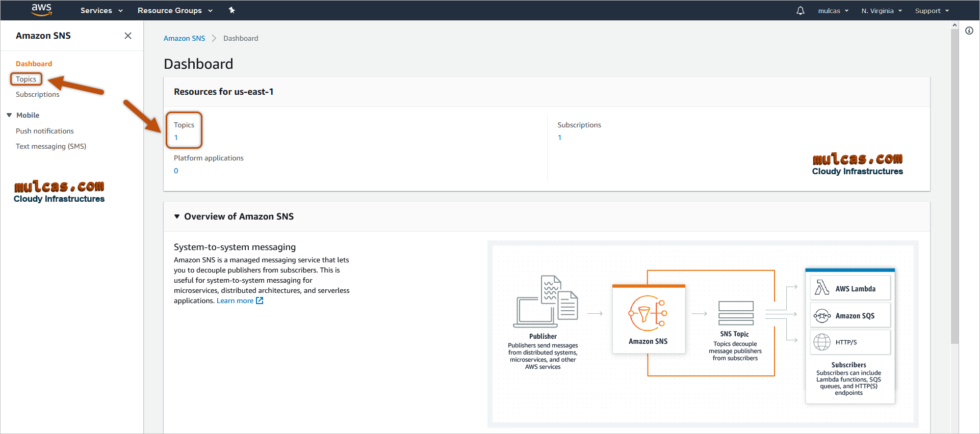
Task: Click the vertical page scrollbar
Action: tap(955, 183)
